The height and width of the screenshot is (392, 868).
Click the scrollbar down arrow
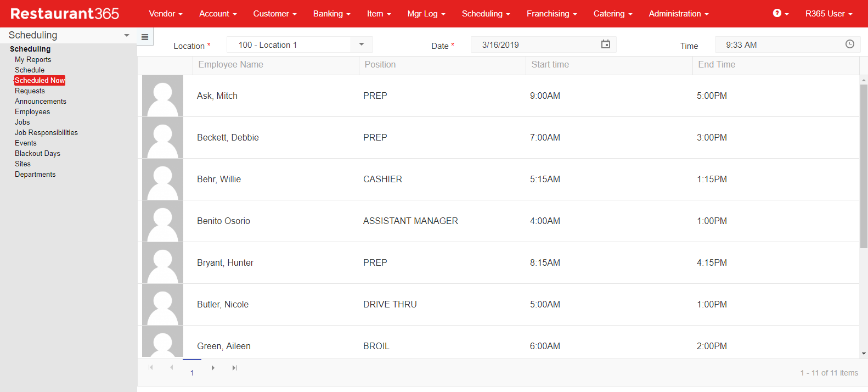(x=864, y=354)
